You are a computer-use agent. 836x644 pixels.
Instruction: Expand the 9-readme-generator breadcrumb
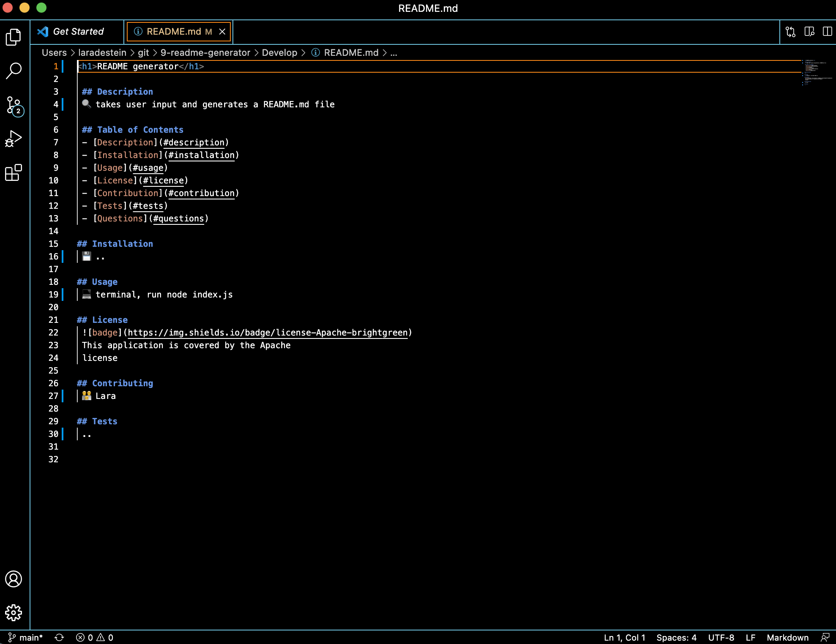click(x=205, y=52)
